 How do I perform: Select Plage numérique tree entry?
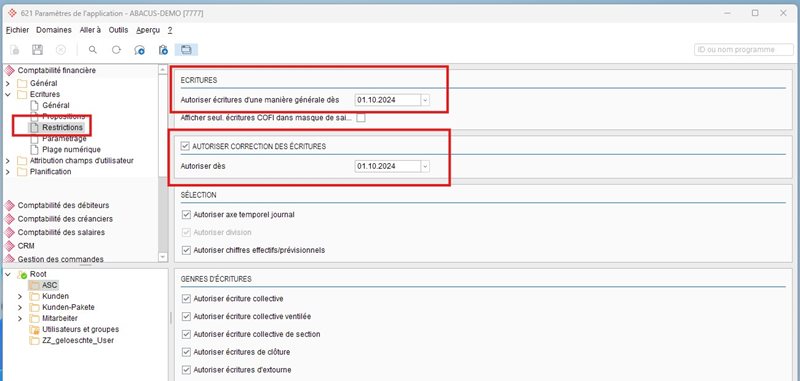click(71, 149)
